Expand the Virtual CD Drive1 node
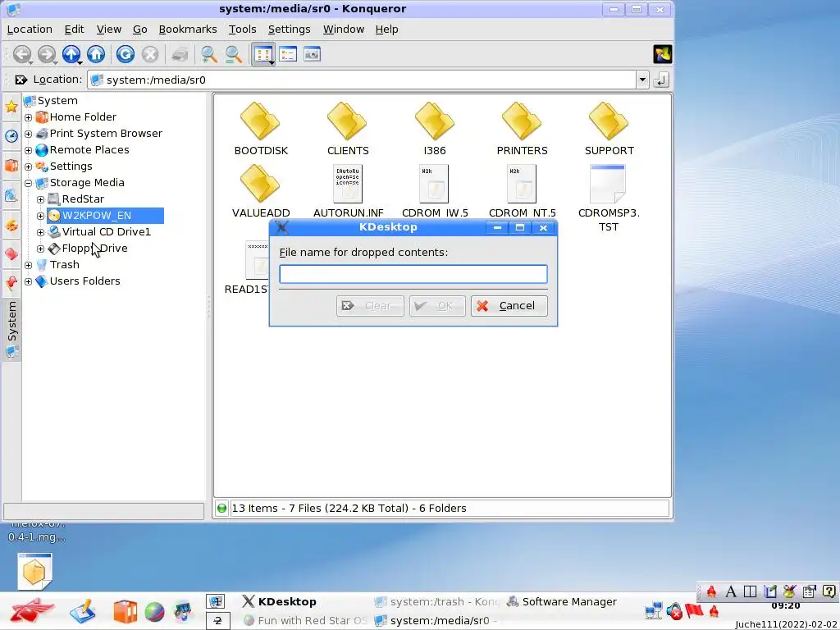The height and width of the screenshot is (630, 840). (41, 232)
